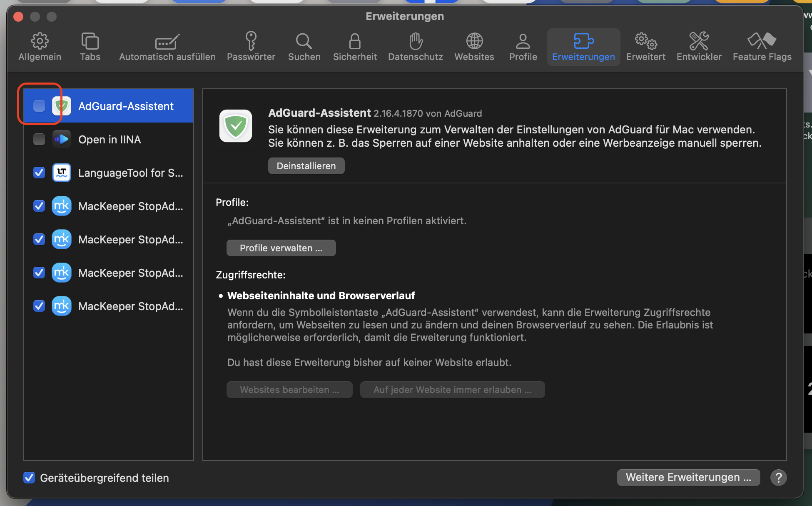
Task: Click the Zugriffsrechte: label
Action: 251,275
